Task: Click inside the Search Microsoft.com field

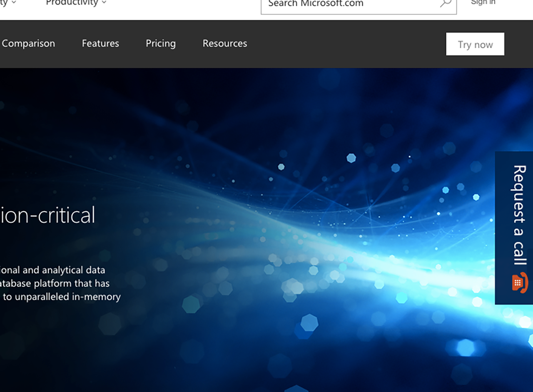Action: (354, 3)
